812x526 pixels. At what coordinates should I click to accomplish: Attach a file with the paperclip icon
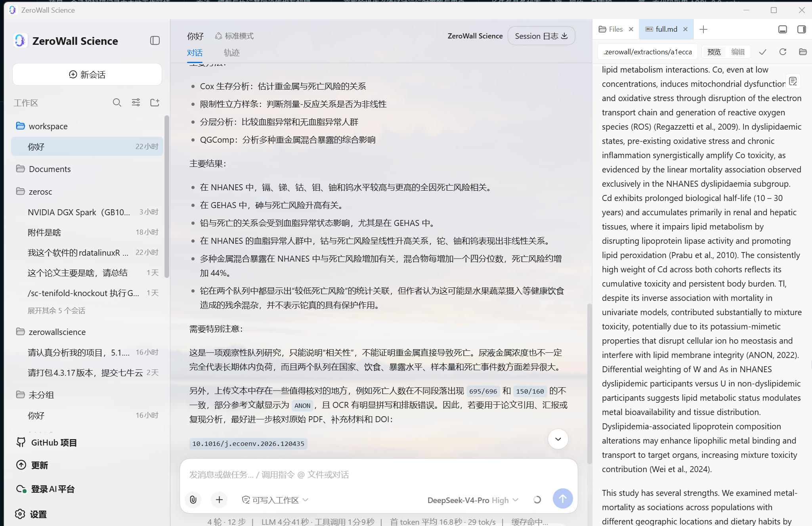193,500
